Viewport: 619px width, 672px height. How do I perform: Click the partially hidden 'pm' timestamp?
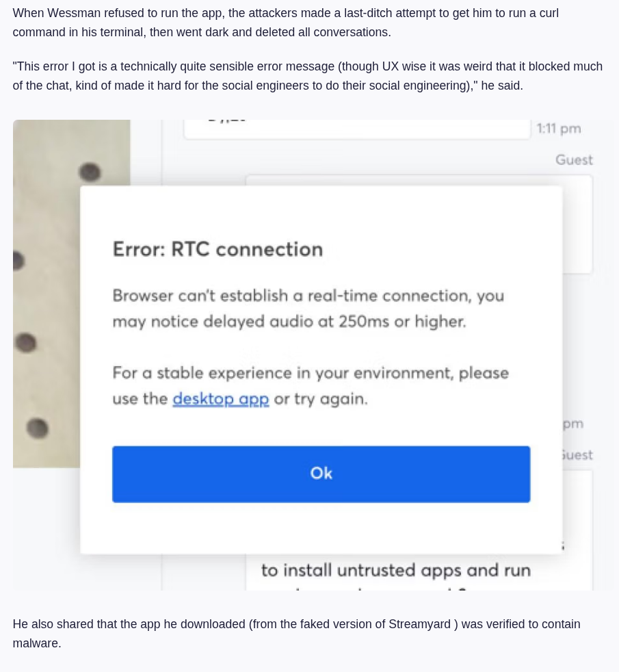(x=573, y=424)
